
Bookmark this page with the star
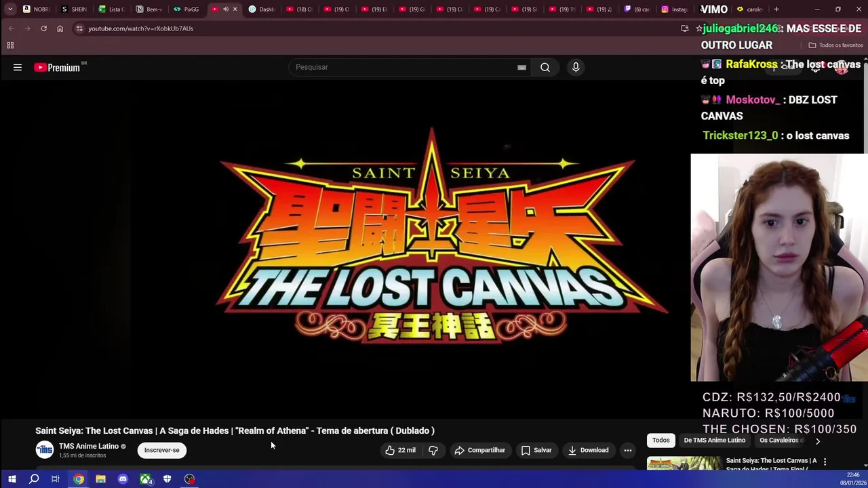(699, 28)
